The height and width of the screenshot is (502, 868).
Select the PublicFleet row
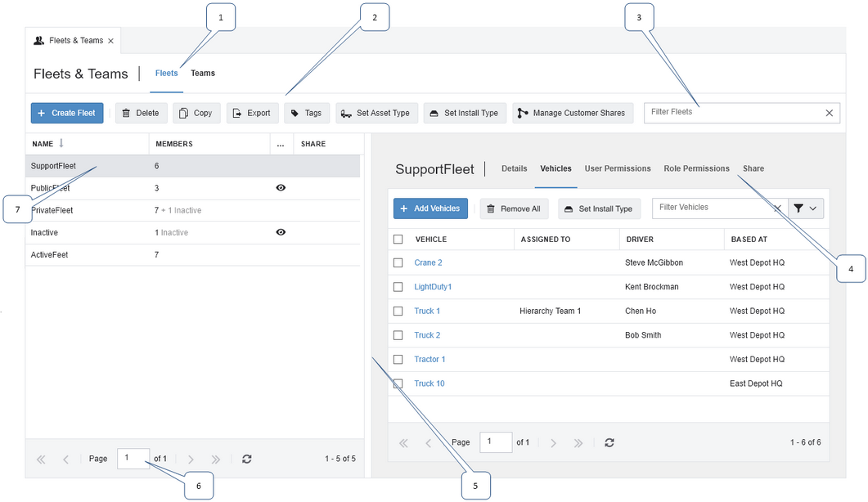click(192, 188)
